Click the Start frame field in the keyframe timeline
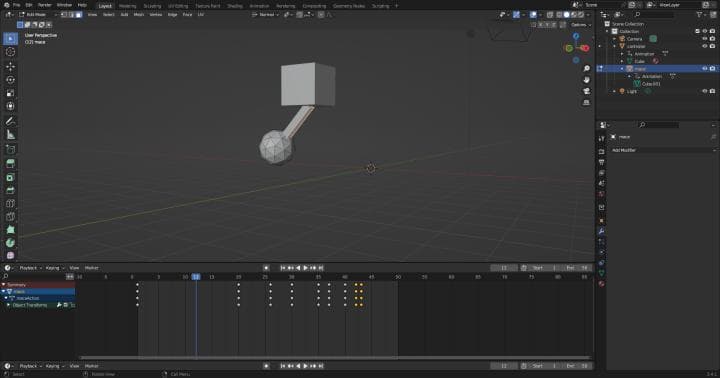The height and width of the screenshot is (378, 720). click(x=544, y=268)
